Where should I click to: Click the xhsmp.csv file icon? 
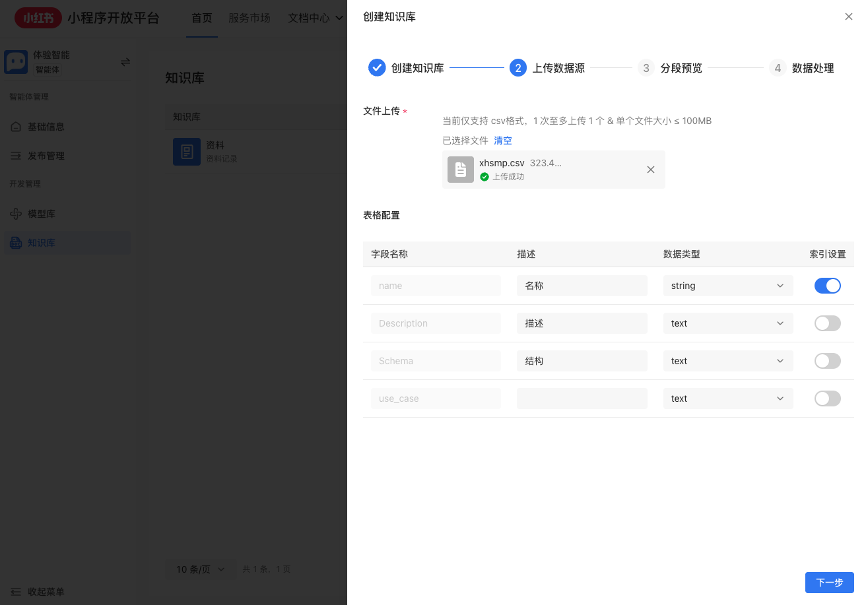coord(460,170)
